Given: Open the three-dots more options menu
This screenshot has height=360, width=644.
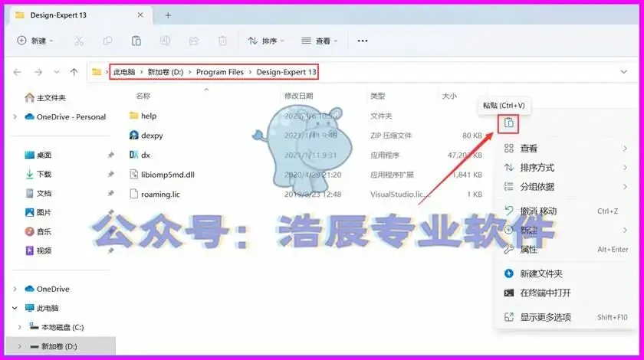Looking at the screenshot, I should [x=362, y=41].
